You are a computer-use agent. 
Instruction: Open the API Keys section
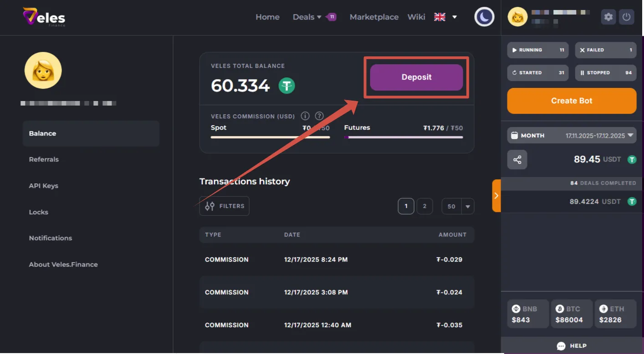[x=44, y=186]
